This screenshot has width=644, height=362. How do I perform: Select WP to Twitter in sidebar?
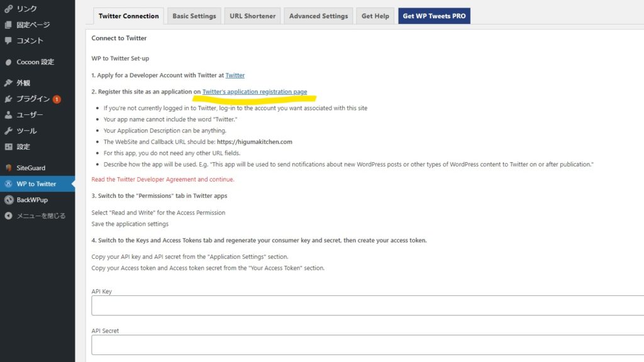(37, 184)
